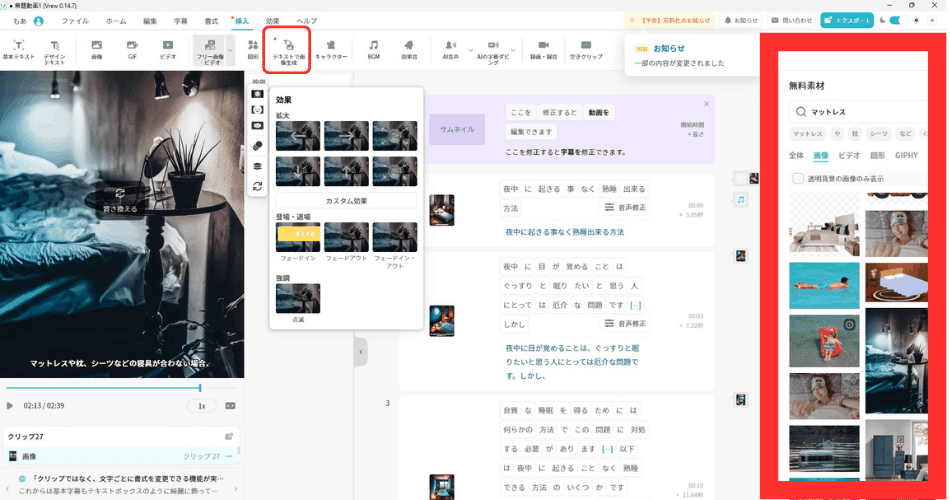Open the 1x playback speed selector
The width and height of the screenshot is (950, 500).
(x=202, y=406)
